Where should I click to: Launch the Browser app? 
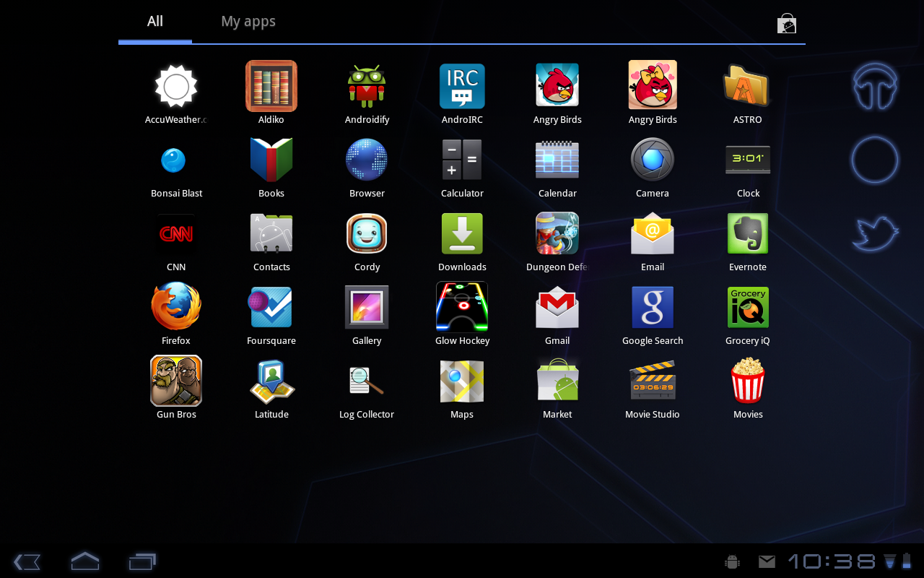pyautogui.click(x=367, y=160)
